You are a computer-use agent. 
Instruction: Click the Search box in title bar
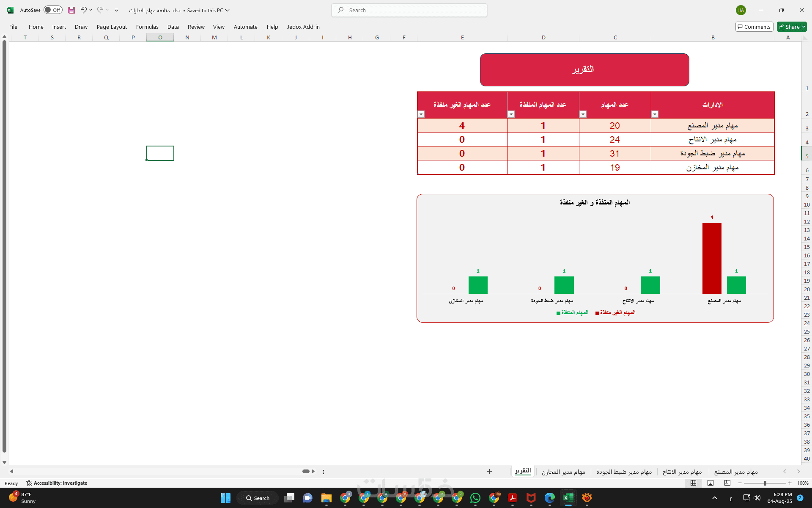pos(409,10)
